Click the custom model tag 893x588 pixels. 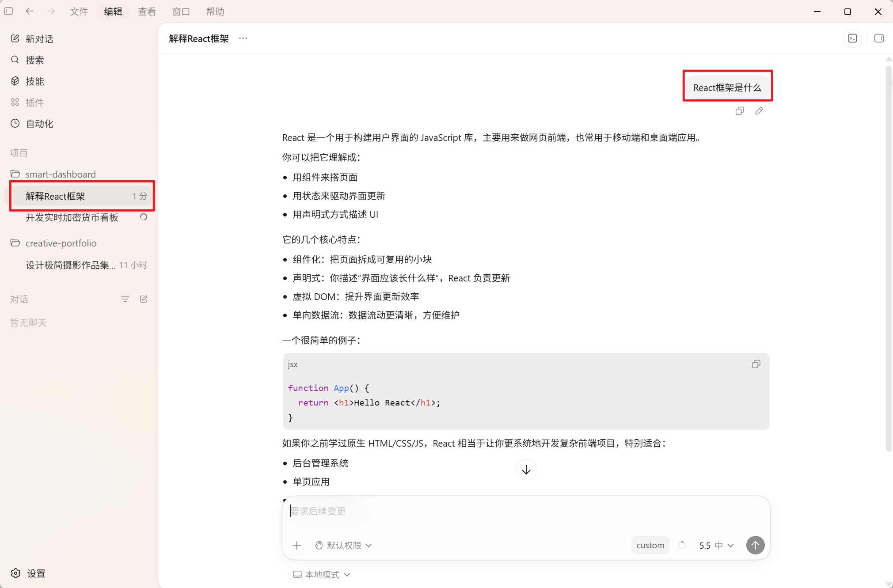pyautogui.click(x=650, y=546)
